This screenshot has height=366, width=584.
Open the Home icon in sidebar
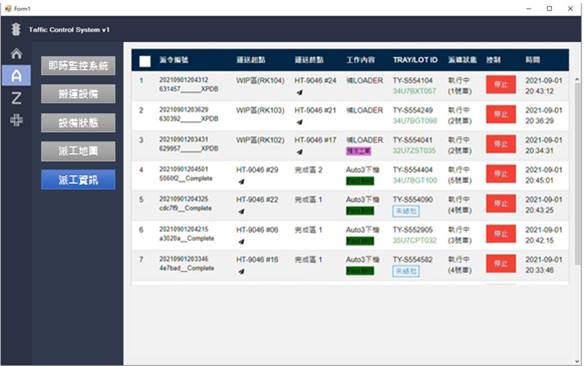pyautogui.click(x=16, y=54)
